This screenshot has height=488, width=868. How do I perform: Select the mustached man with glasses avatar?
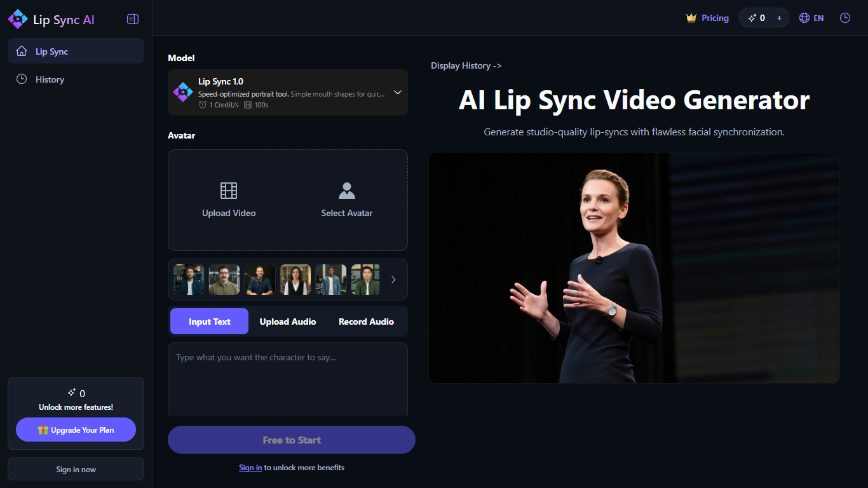coord(224,280)
